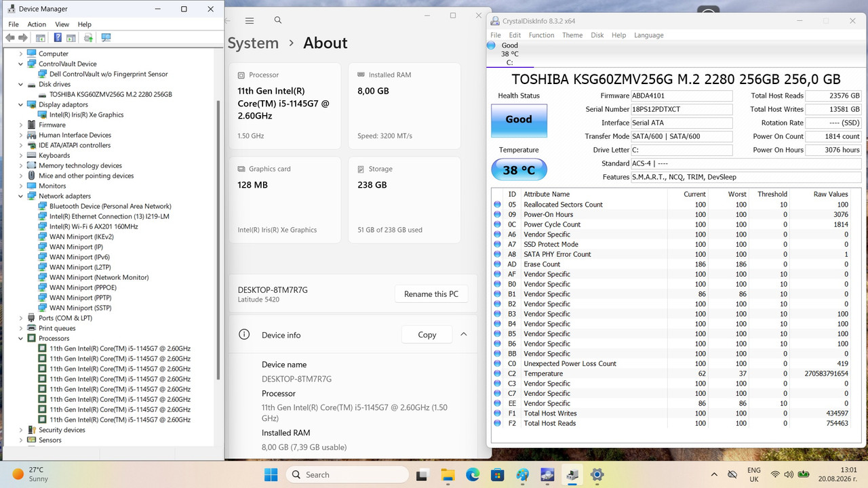Collapse the Network adapters node

(x=21, y=196)
